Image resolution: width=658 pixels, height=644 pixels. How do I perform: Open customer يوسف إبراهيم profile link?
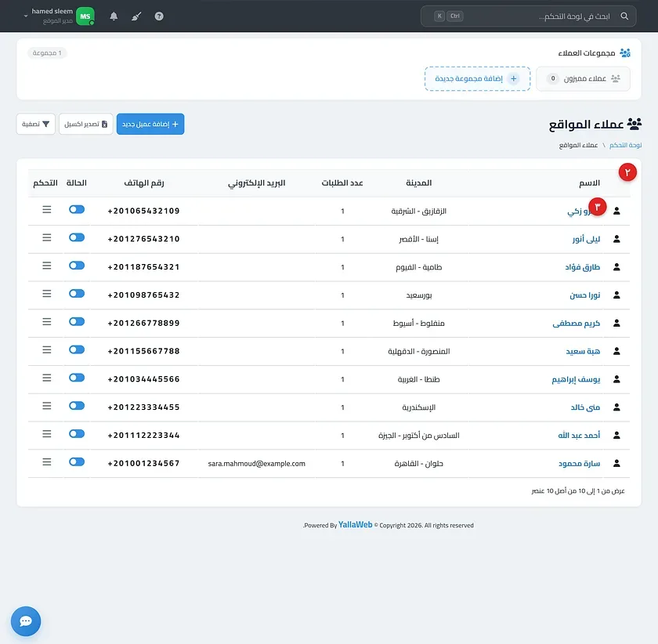[576, 379]
